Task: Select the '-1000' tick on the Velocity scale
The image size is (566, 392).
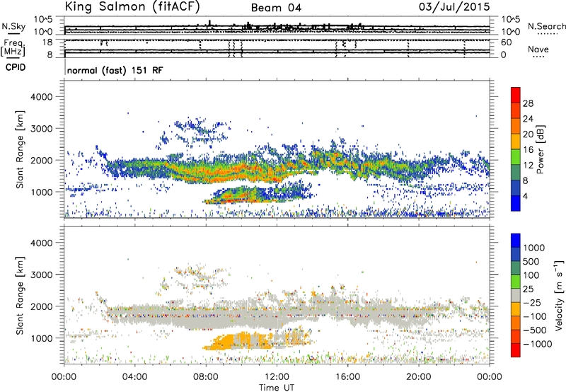Action: [537, 344]
